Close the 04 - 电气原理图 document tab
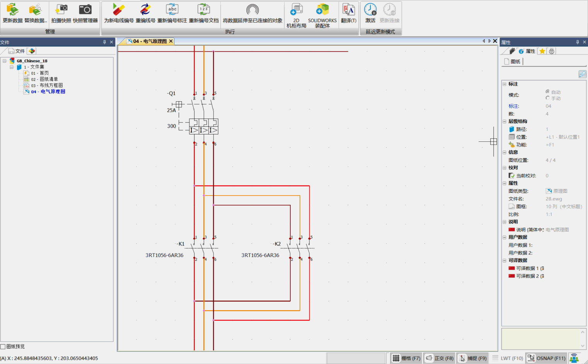The height and width of the screenshot is (364, 588). point(171,41)
